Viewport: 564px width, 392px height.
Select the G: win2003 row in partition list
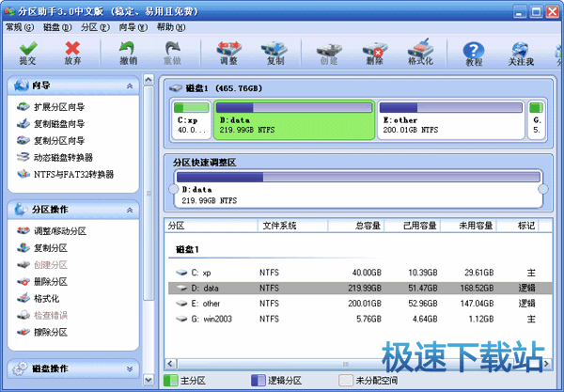pyautogui.click(x=360, y=319)
